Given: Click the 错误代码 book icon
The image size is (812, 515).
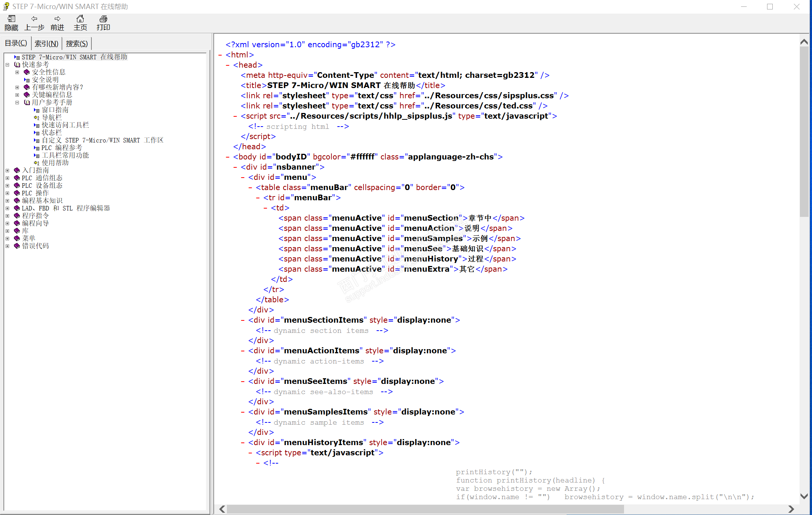Looking at the screenshot, I should coord(17,246).
